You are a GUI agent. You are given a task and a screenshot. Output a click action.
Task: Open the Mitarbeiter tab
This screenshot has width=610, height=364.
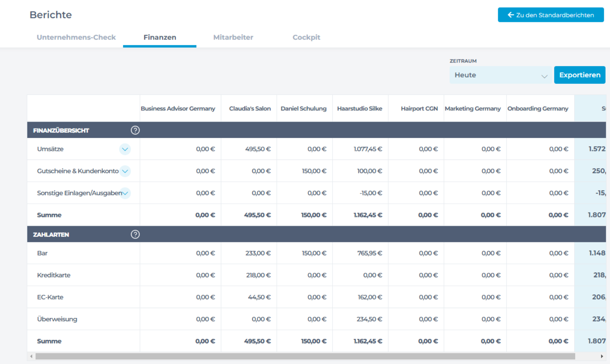[233, 38]
